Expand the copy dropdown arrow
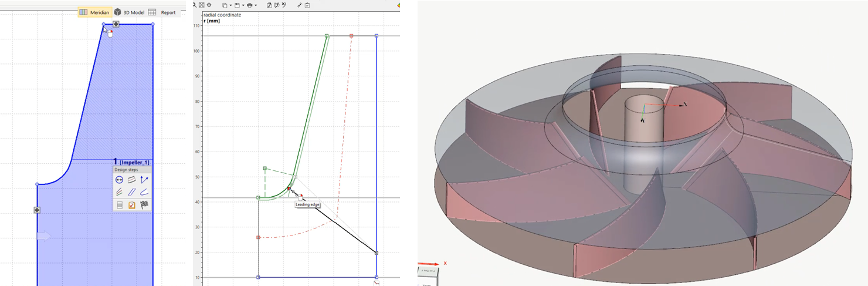This screenshot has height=286, width=868. 231,5
